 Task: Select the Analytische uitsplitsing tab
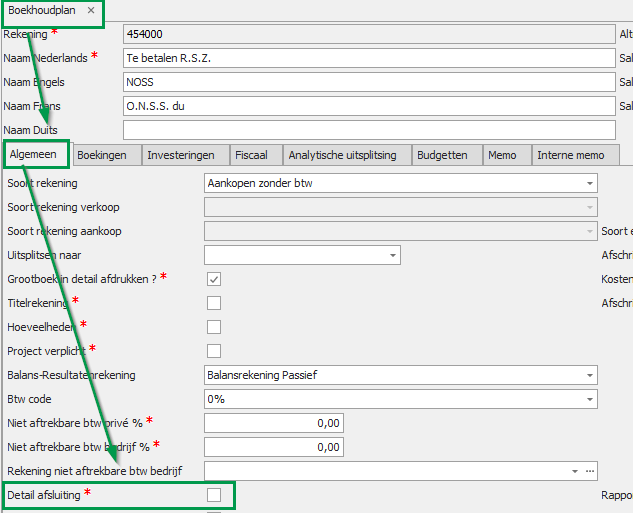point(342,155)
